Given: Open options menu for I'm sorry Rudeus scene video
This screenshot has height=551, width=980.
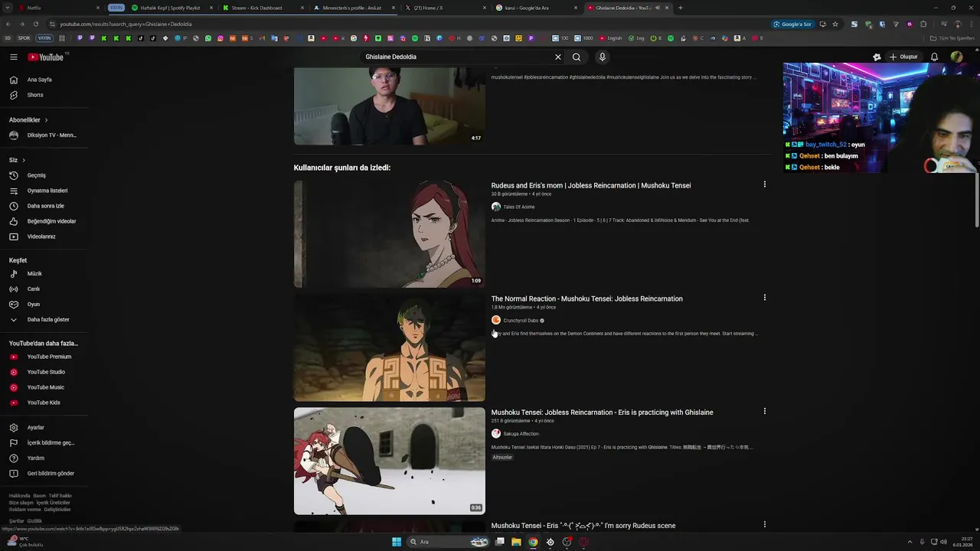Looking at the screenshot, I should (x=764, y=524).
